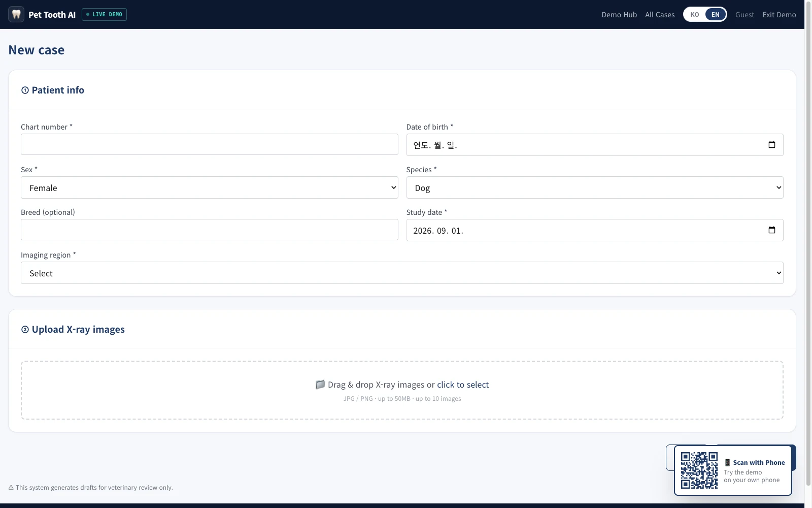Viewport: 812px width, 508px height.
Task: Open the Species dropdown showing Dog
Action: click(594, 187)
